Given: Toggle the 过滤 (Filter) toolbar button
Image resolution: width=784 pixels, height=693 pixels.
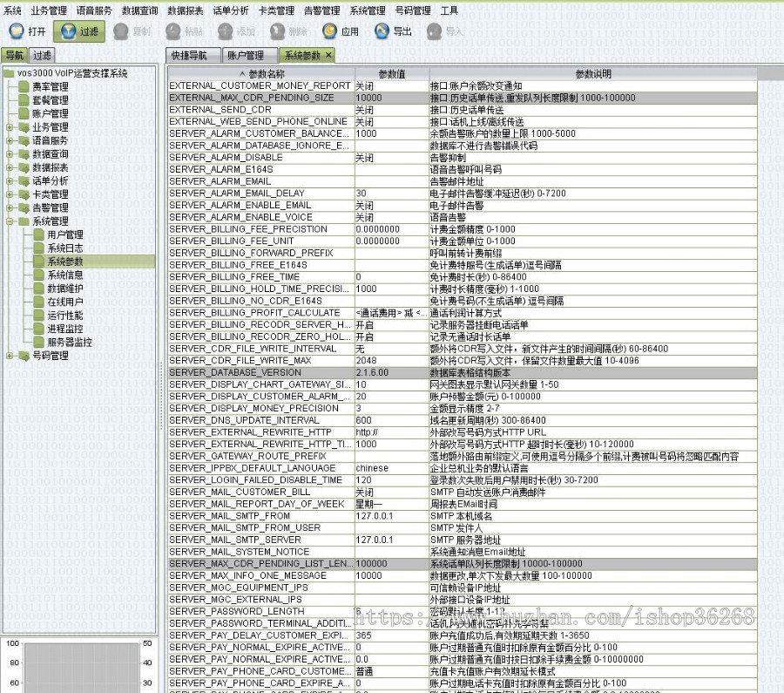Looking at the screenshot, I should click(79, 31).
